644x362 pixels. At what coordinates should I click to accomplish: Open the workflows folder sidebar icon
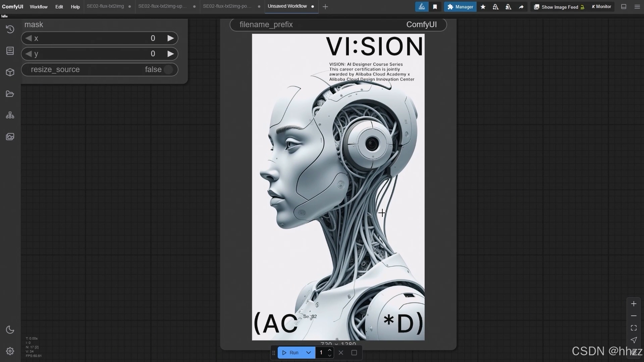(10, 94)
